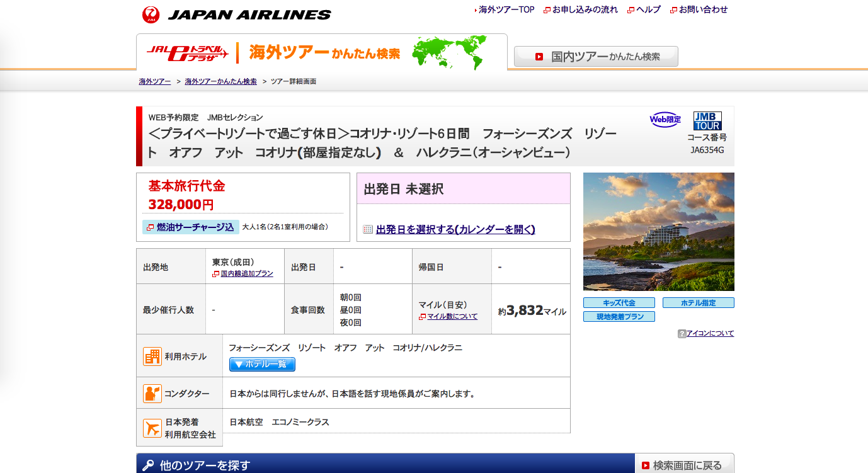Click the 約3,832マイル value
The width and height of the screenshot is (868, 473).
(x=532, y=311)
